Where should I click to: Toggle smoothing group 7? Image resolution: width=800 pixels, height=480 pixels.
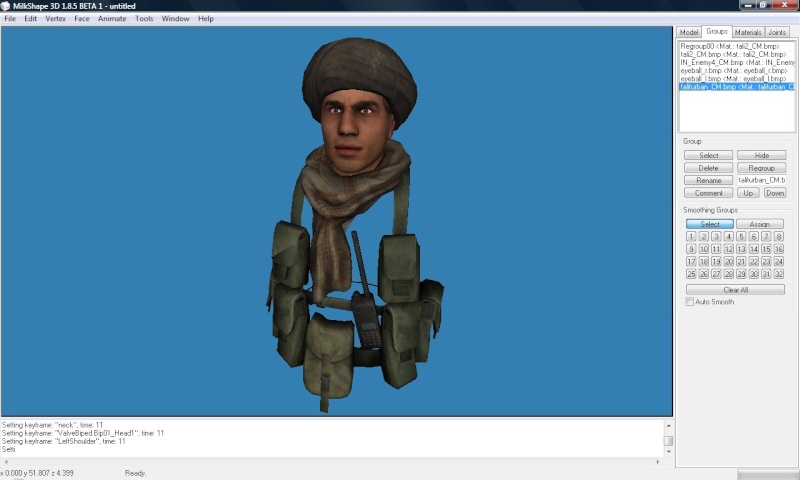[x=766, y=236]
